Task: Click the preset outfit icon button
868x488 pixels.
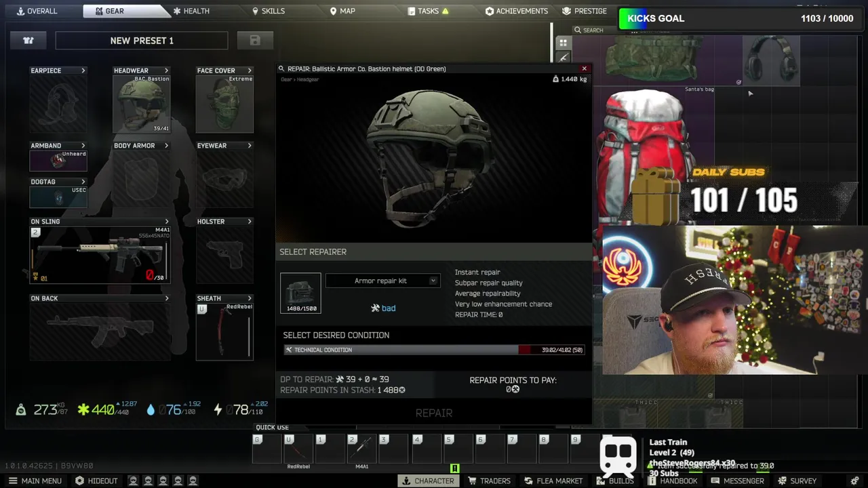Action: pos(28,41)
